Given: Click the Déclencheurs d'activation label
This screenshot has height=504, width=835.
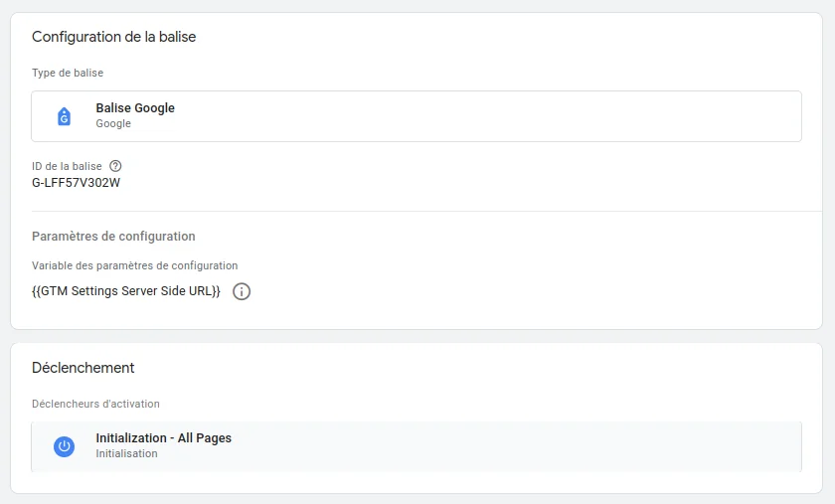Looking at the screenshot, I should click(95, 404).
